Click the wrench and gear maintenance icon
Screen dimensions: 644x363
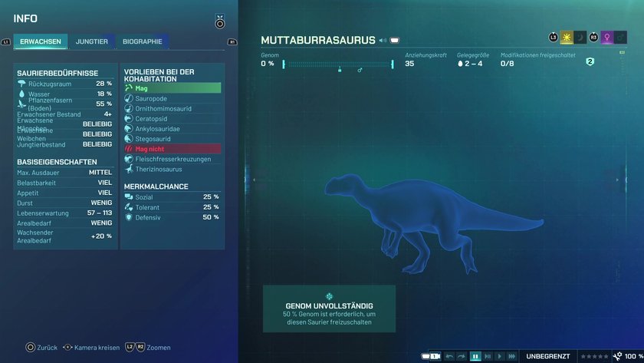pyautogui.click(x=617, y=356)
